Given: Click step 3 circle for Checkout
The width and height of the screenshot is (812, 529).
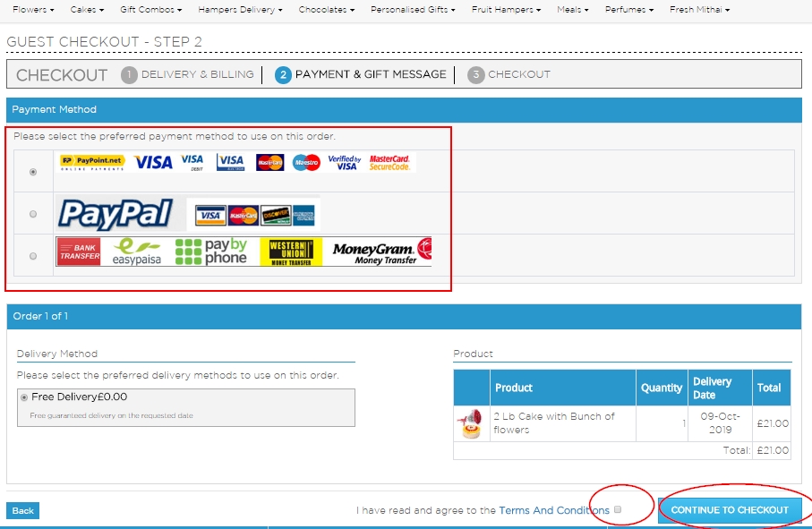Looking at the screenshot, I should pos(475,75).
